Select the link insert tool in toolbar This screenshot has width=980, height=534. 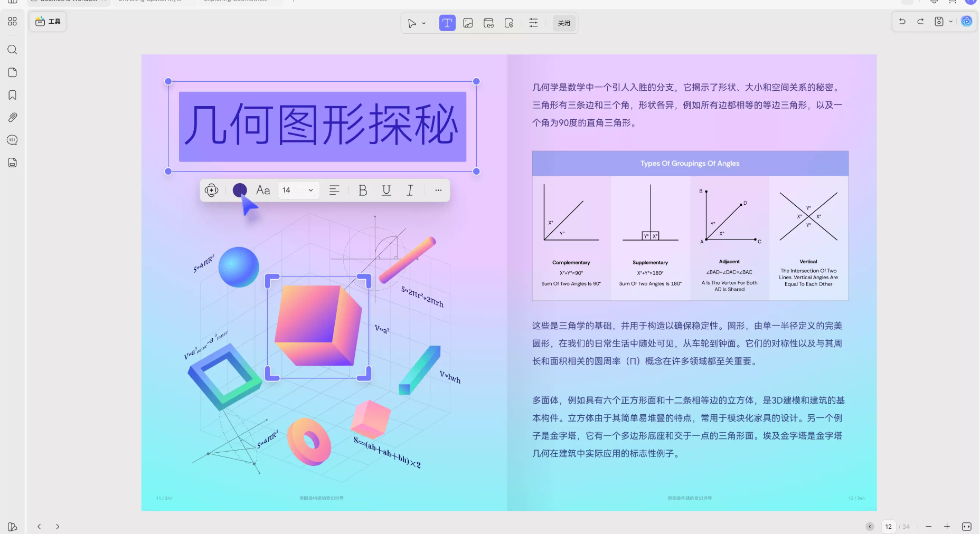coord(488,23)
